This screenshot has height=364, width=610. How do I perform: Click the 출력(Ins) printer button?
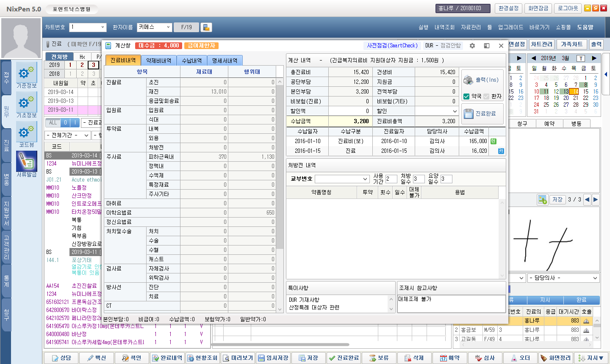(482, 80)
